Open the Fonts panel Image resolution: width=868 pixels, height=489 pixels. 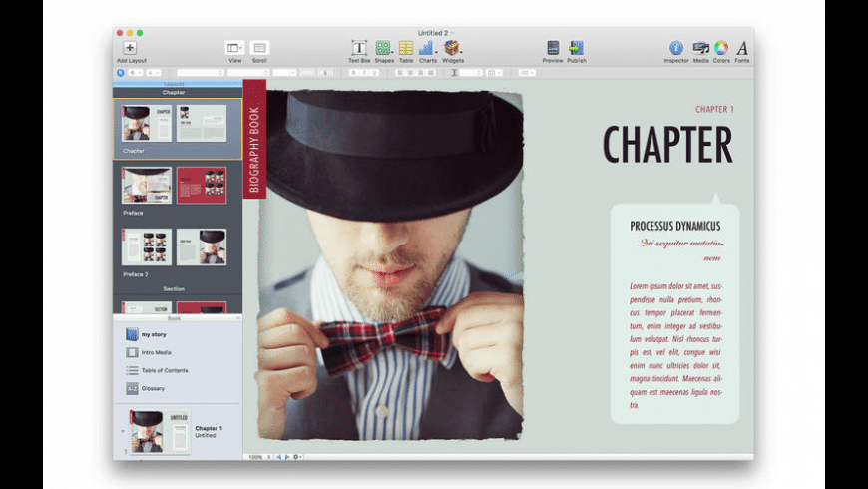point(741,48)
